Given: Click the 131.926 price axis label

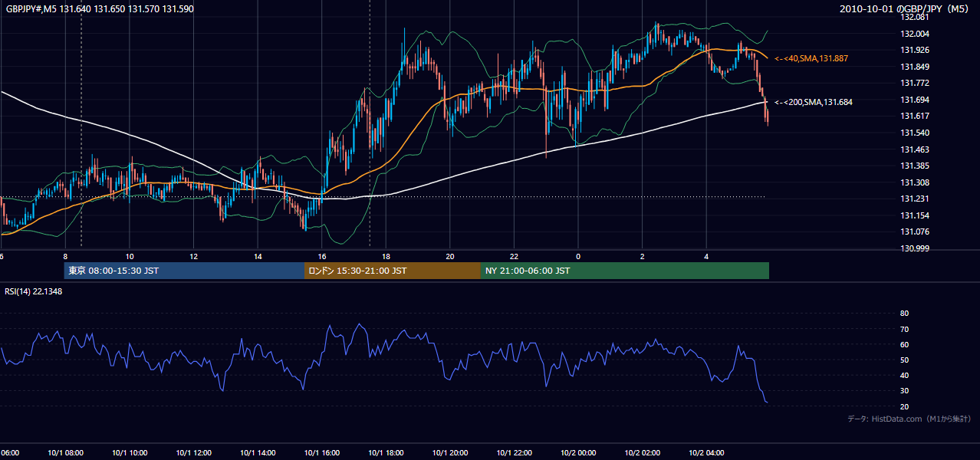Looking at the screenshot, I should 915,51.
